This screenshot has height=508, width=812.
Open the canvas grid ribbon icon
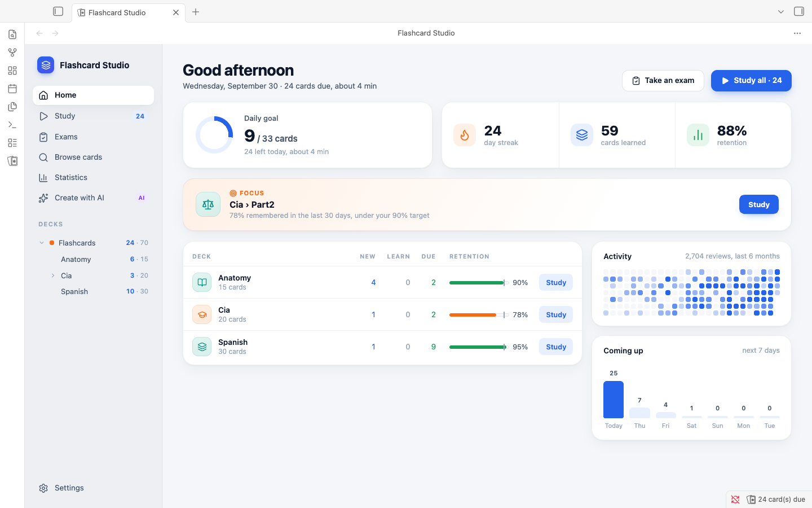pyautogui.click(x=12, y=71)
